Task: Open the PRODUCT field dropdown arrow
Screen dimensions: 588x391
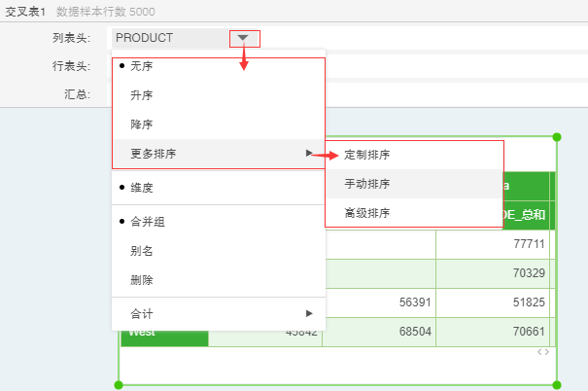Action: point(244,38)
